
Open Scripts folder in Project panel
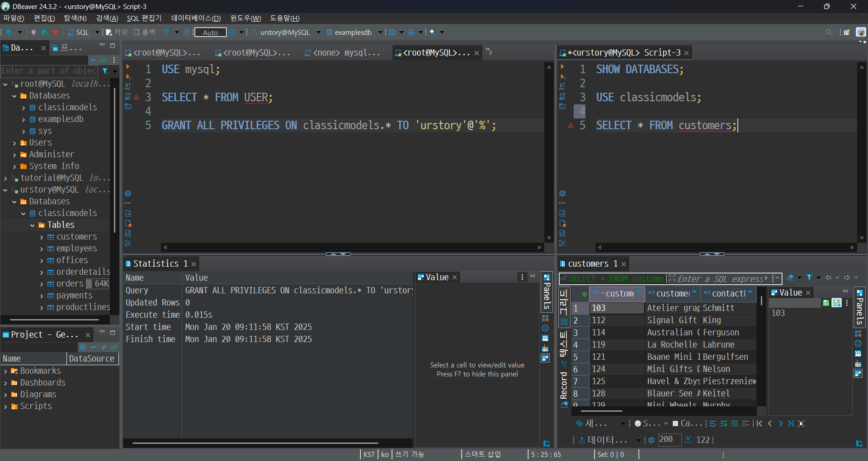tap(36, 406)
